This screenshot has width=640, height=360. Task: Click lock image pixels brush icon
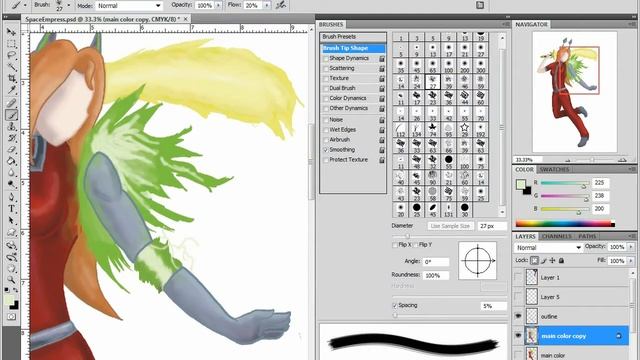tap(544, 260)
